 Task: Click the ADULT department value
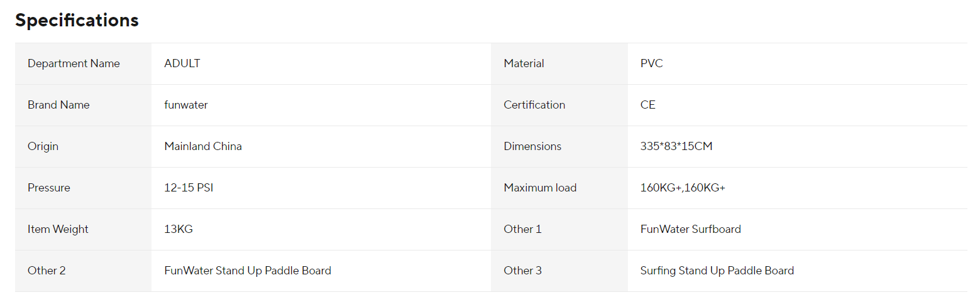coord(182,63)
